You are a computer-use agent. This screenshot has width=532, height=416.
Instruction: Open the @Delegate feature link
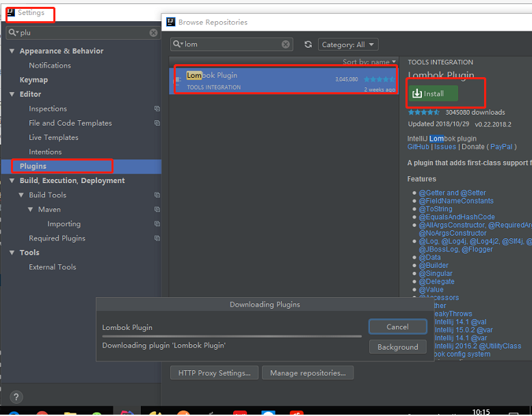pyautogui.click(x=436, y=281)
